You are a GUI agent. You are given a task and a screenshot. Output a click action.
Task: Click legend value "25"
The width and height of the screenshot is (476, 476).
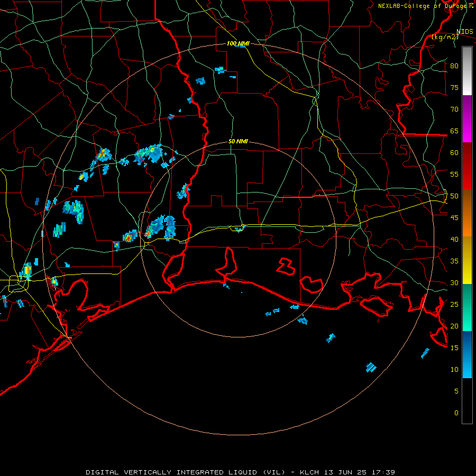click(x=454, y=305)
